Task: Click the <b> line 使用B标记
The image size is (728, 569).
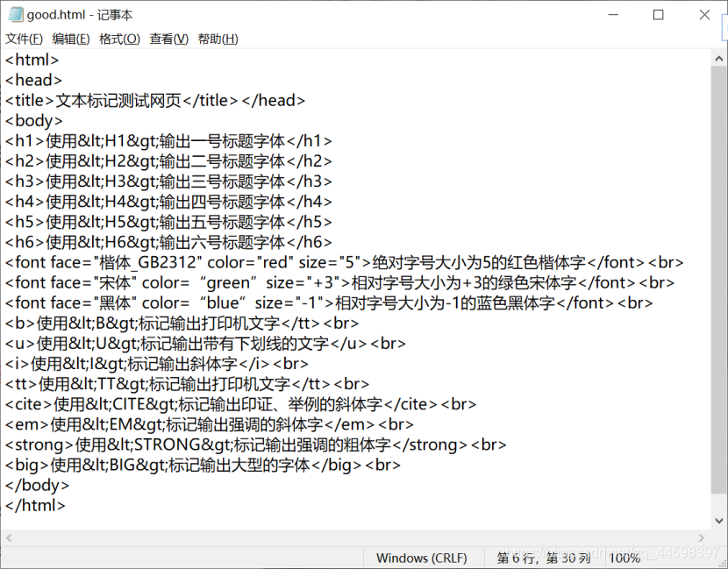Action: pos(182,324)
